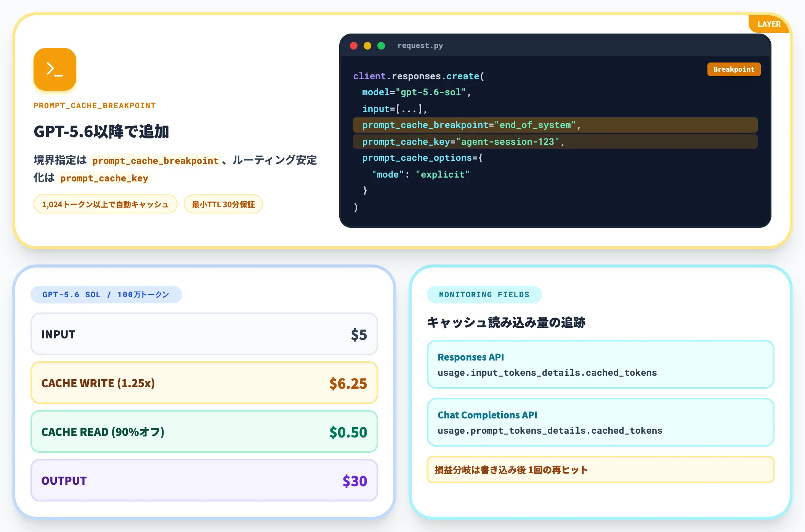This screenshot has height=532, width=805.
Task: Click the input=[...] code line
Action: (x=394, y=109)
